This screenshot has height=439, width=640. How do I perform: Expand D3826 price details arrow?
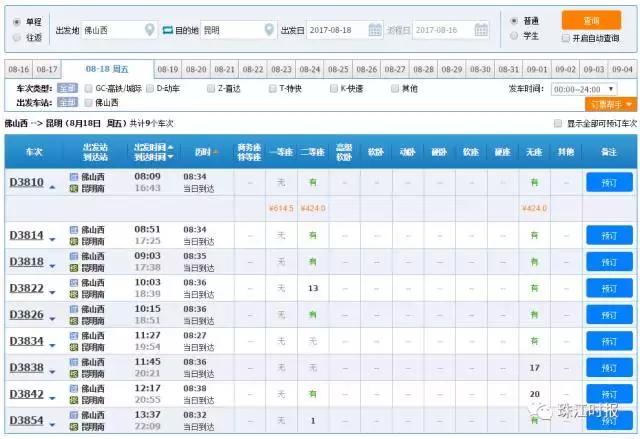[x=52, y=319]
